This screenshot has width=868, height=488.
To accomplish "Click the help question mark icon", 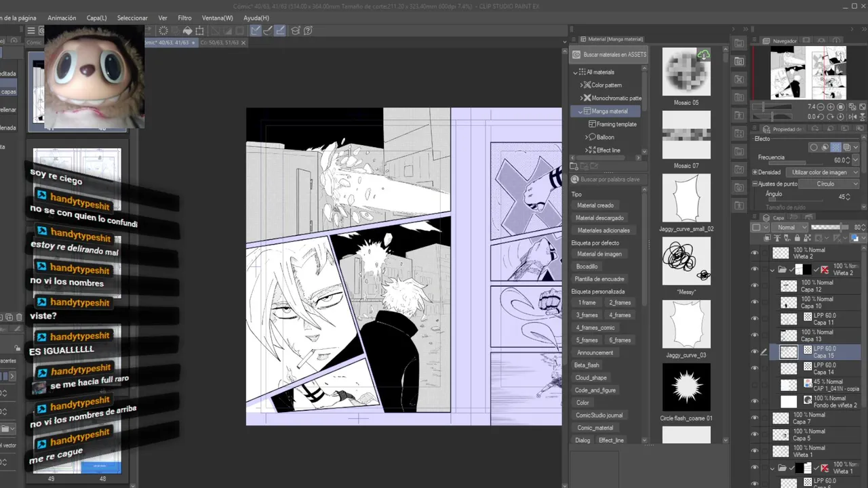I will pos(308,30).
